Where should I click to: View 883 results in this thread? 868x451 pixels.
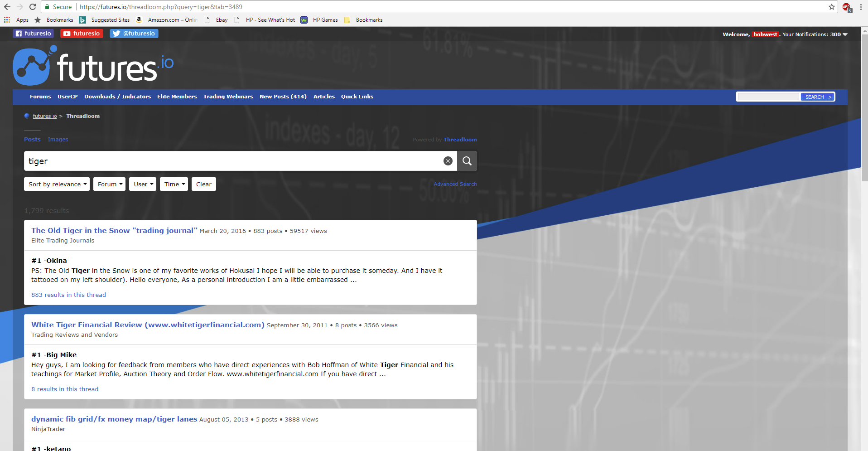pos(68,295)
